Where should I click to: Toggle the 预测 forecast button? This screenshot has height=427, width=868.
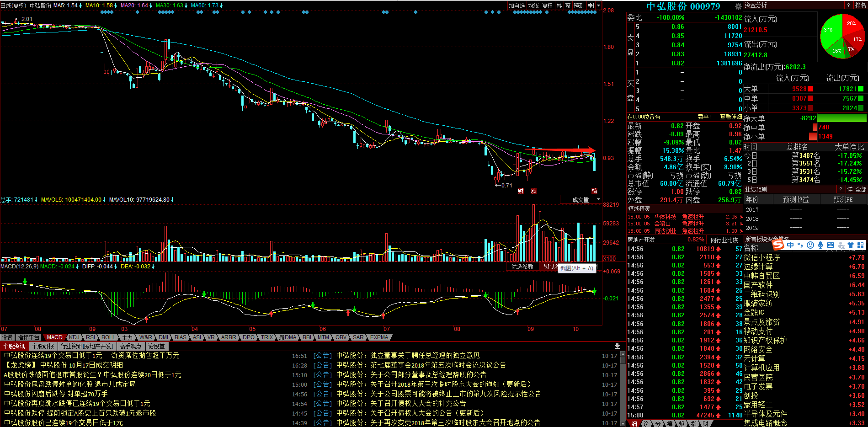coord(579,5)
